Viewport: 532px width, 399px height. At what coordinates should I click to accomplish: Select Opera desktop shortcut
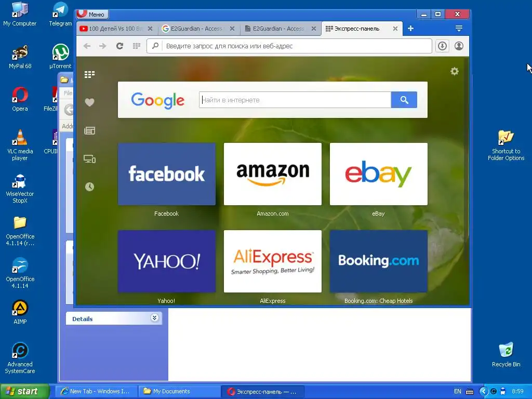20,99
